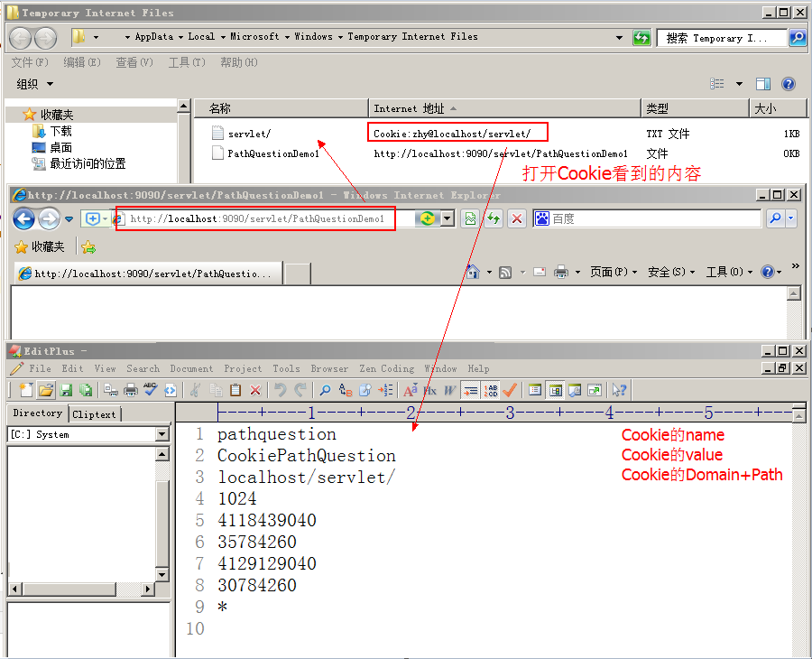Click the printer icon in Internet Explorer command bar
Screen dimensions: 812x659
tap(561, 272)
